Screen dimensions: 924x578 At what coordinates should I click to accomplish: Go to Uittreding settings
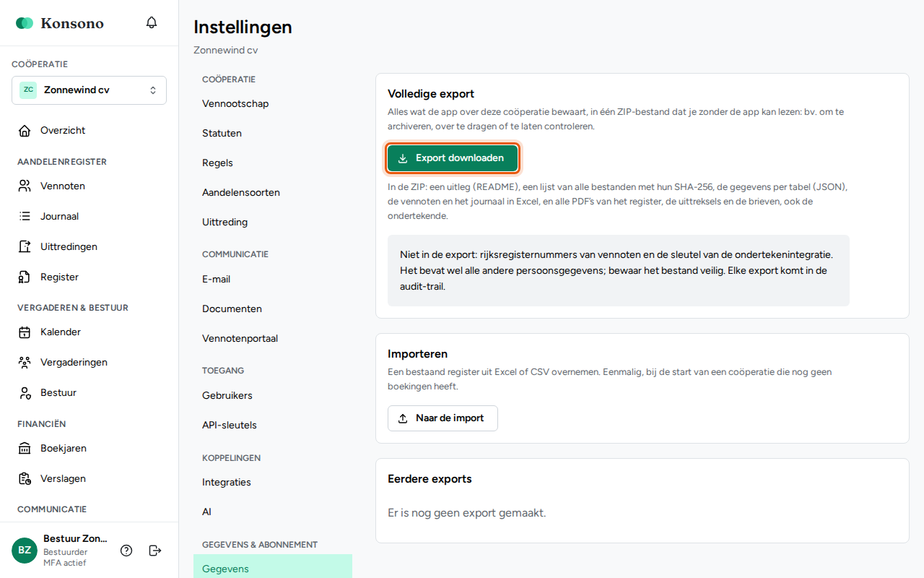pyautogui.click(x=273, y=223)
